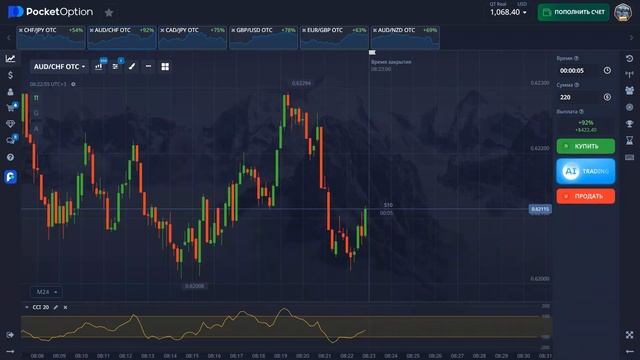The height and width of the screenshot is (360, 640).
Task: Switch to the AUD/NZD OTC tab
Action: coord(405,37)
